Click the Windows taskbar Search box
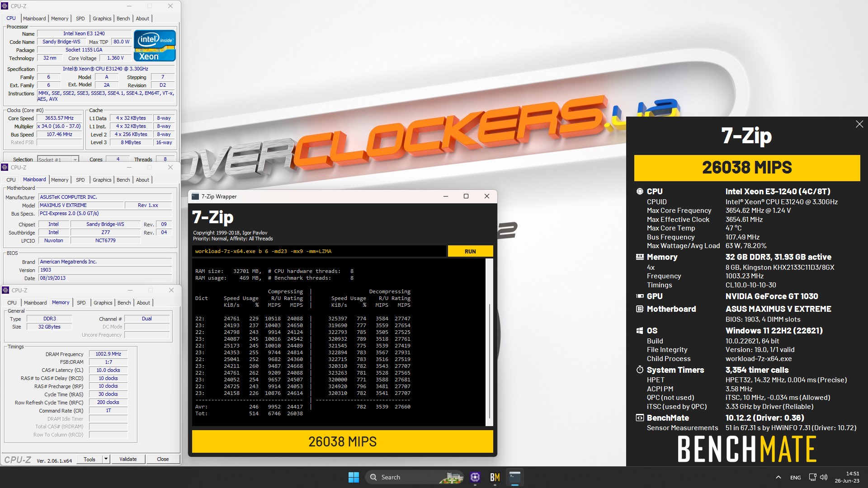This screenshot has height=488, width=868. click(415, 477)
